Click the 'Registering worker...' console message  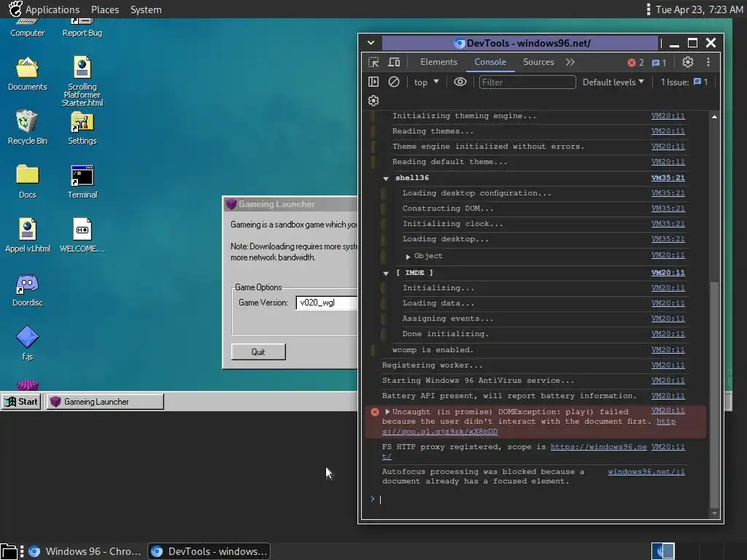[x=432, y=365]
